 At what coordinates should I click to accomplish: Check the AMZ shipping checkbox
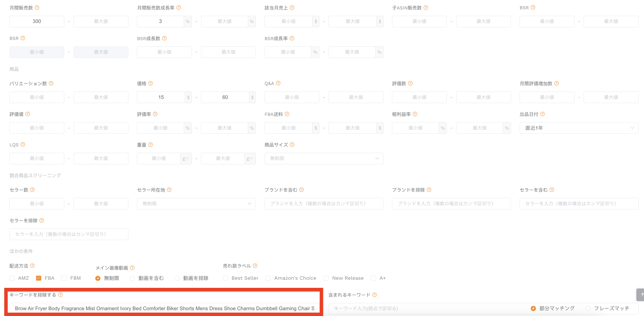[12, 278]
